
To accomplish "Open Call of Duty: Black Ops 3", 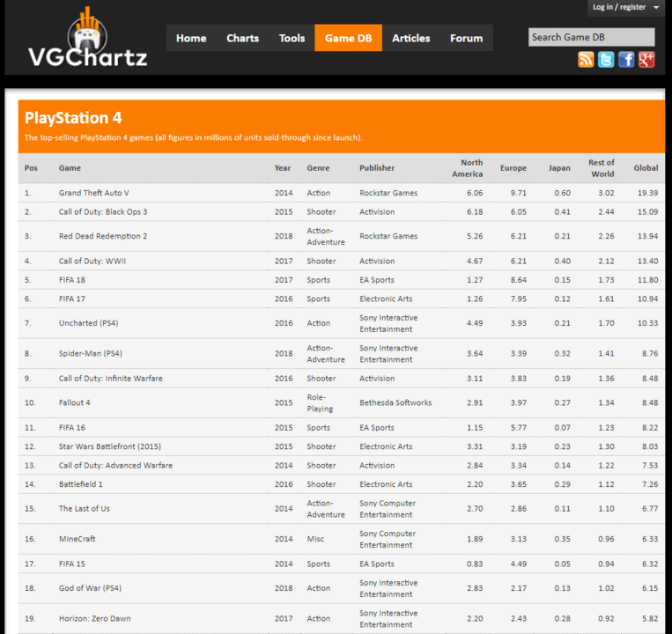I will tap(103, 211).
